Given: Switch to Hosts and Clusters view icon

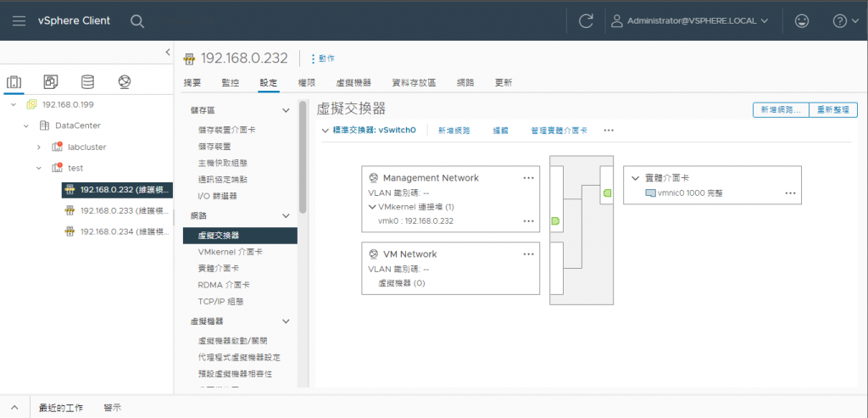Looking at the screenshot, I should tap(14, 82).
